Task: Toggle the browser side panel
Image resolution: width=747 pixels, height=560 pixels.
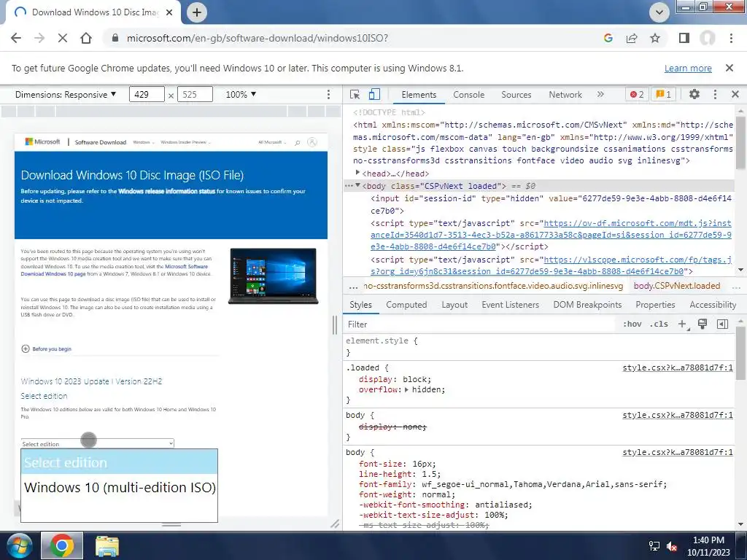Action: [684, 38]
